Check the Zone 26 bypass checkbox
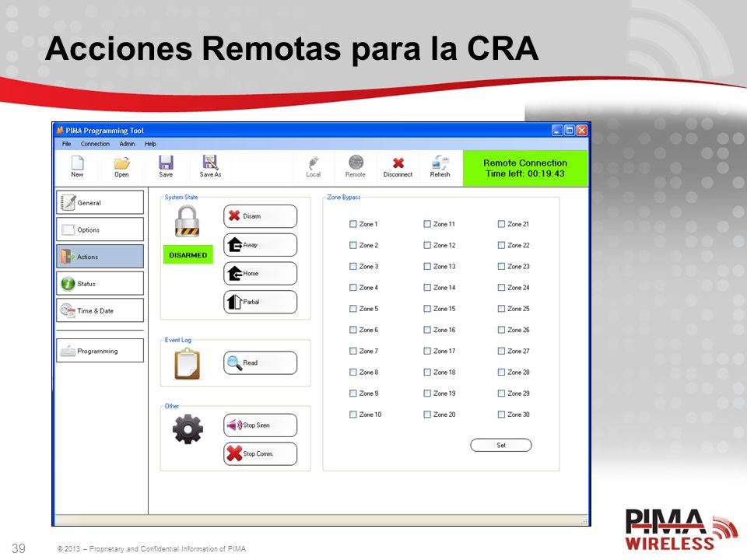Image resolution: width=747 pixels, height=560 pixels. click(501, 330)
